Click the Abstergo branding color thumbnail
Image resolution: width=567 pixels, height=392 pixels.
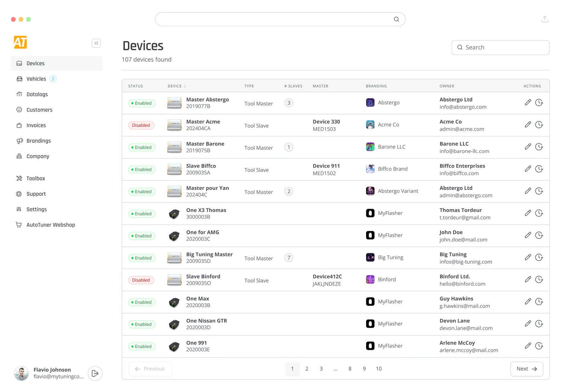370,103
